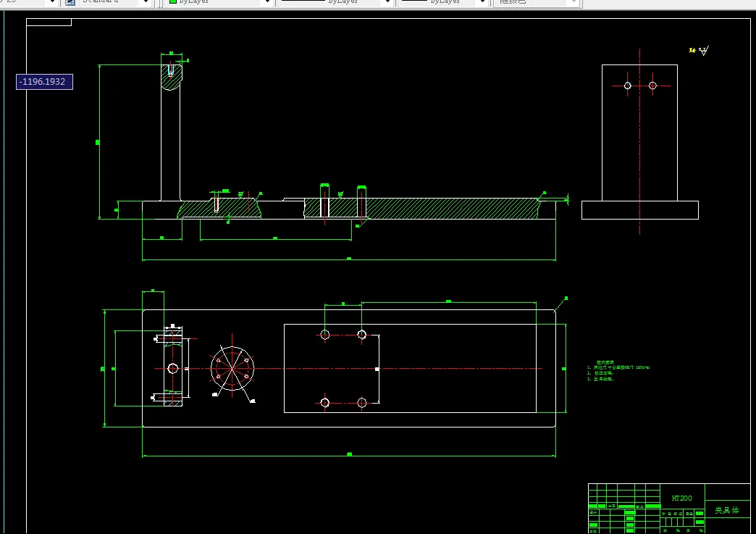Open the ByLayer lineweight dropdown
Image resolution: width=756 pixels, height=534 pixels.
pyautogui.click(x=444, y=3)
